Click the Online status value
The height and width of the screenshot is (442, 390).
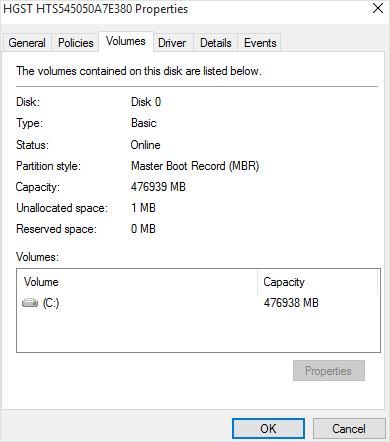point(145,145)
